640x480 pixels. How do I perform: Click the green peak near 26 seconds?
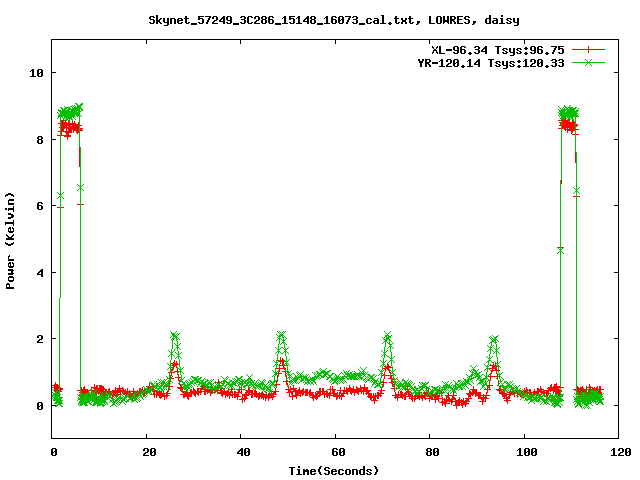click(175, 336)
